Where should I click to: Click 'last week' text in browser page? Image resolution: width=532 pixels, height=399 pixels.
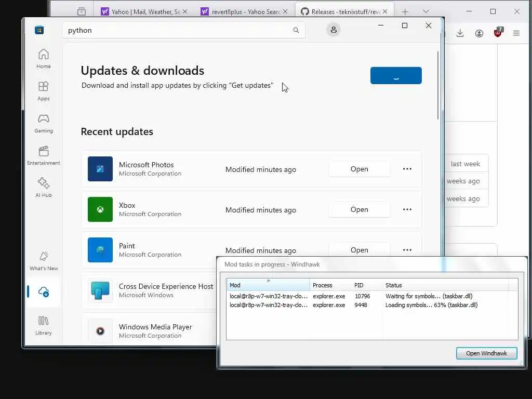pyautogui.click(x=465, y=164)
